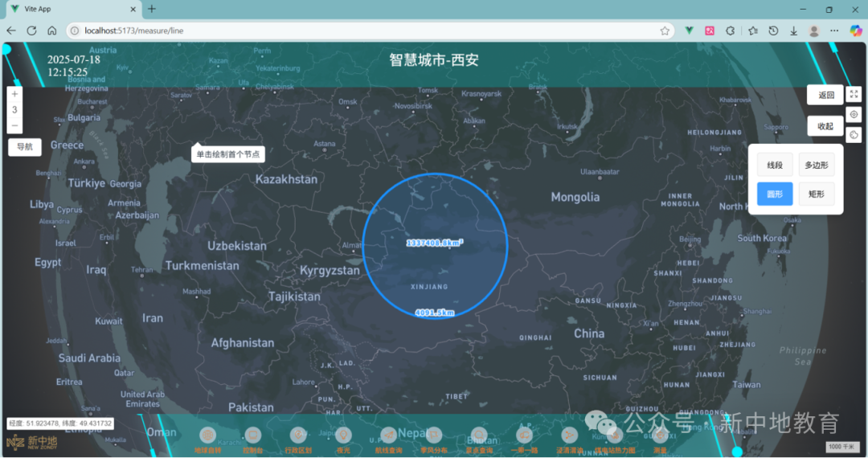Viewport: 868px width, 458px height.
Task: Click the Mongolia map label
Action: click(575, 197)
